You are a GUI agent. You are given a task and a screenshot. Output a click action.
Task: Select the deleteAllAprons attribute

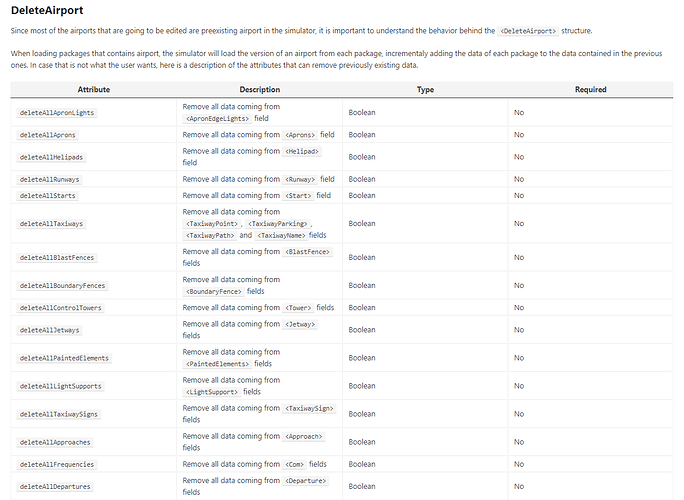48,135
